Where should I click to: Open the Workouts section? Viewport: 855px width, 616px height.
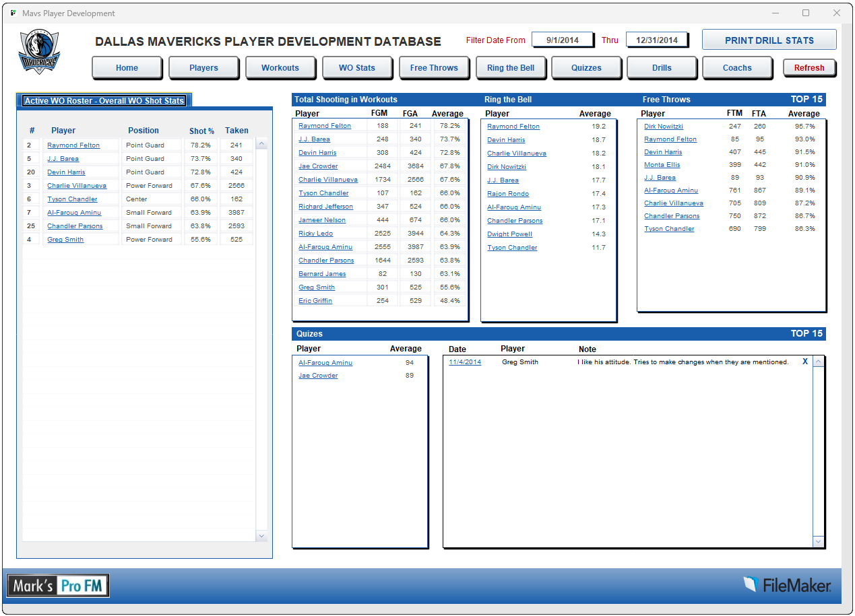280,68
